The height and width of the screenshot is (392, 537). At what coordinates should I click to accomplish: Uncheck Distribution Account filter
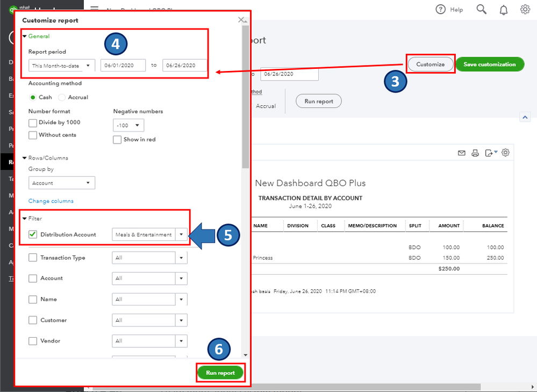tap(33, 234)
